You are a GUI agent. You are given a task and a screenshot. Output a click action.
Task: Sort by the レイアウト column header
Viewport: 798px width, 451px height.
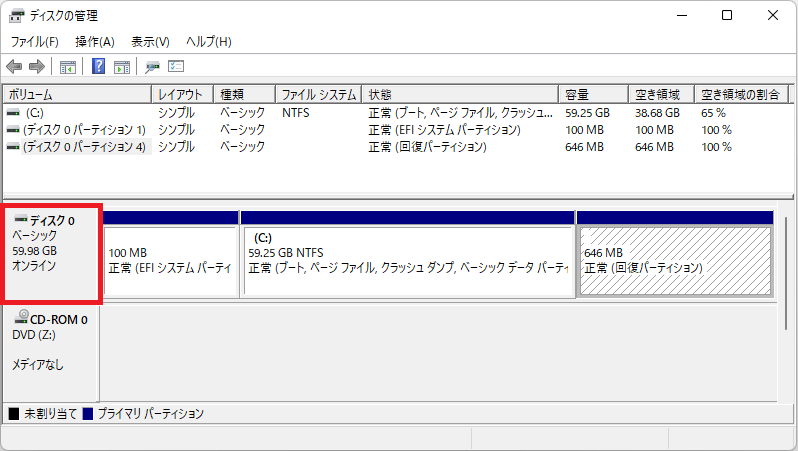[182, 95]
